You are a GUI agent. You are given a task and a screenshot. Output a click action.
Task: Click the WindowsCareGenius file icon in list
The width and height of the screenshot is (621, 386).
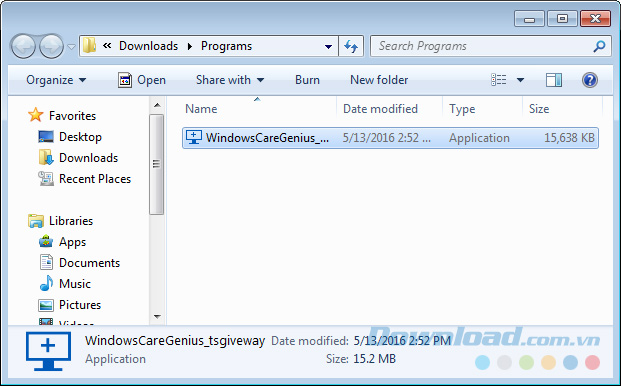click(194, 137)
